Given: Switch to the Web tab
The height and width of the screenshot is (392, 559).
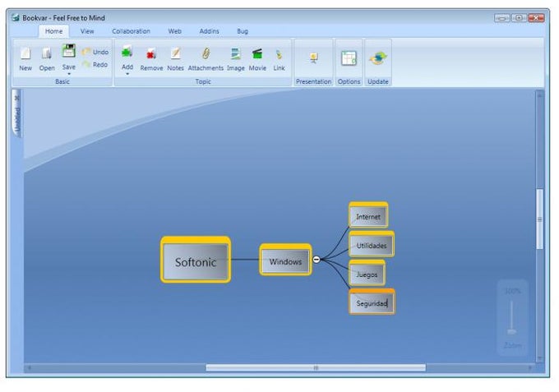Looking at the screenshot, I should click(x=174, y=31).
